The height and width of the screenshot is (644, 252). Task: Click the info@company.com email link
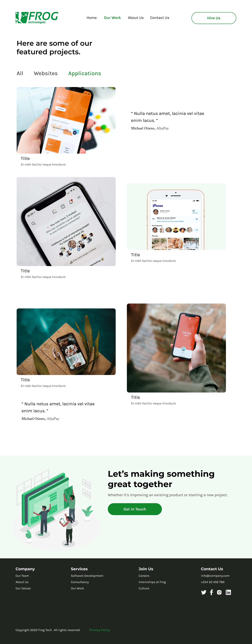(215, 576)
